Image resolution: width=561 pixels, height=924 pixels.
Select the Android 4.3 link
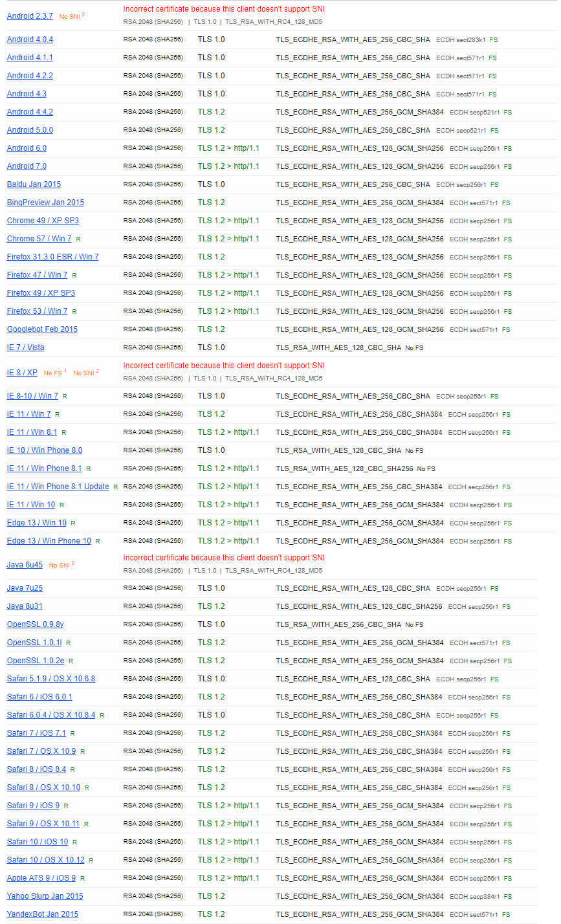(x=27, y=94)
